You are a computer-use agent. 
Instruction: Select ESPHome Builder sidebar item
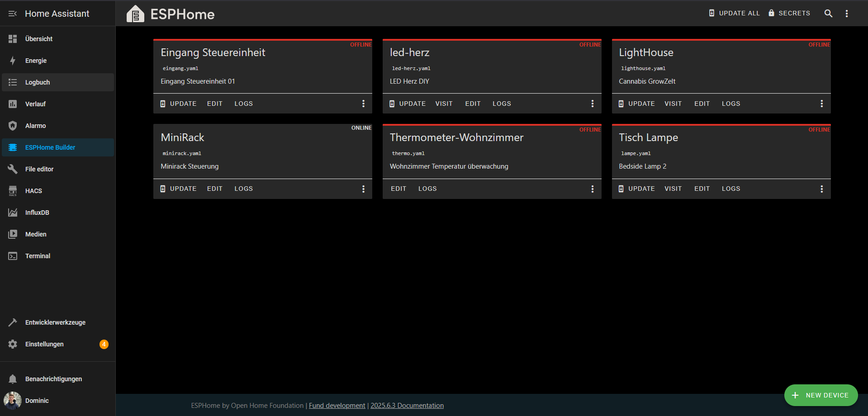click(58, 147)
